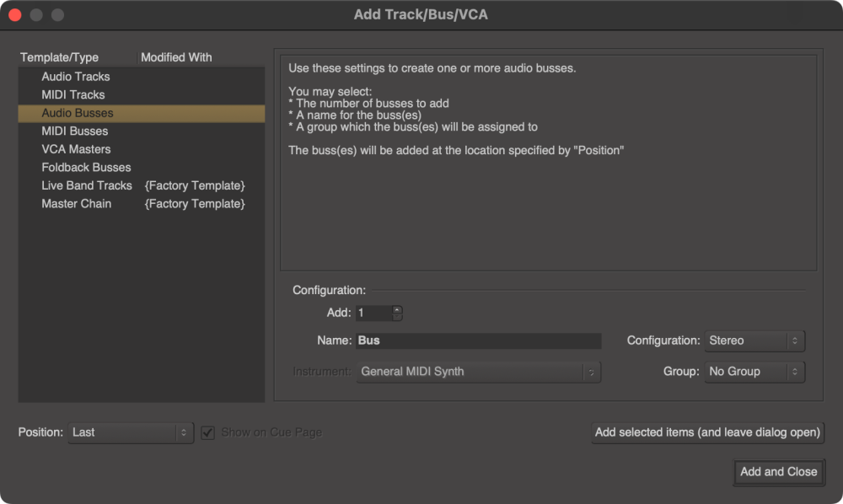Choose the Master Chain template
Image resolution: width=843 pixels, height=504 pixels.
76,204
